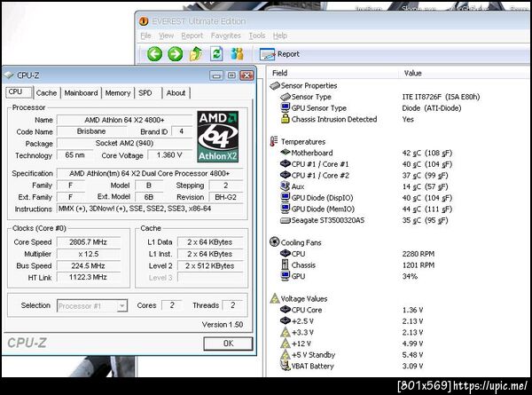The height and width of the screenshot is (395, 532).
Task: Click the OK button in CPU-Z
Action: click(x=228, y=344)
